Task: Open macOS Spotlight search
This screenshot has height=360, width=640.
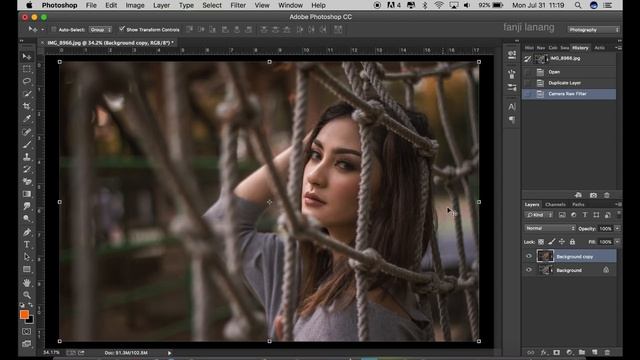Action: point(578,5)
